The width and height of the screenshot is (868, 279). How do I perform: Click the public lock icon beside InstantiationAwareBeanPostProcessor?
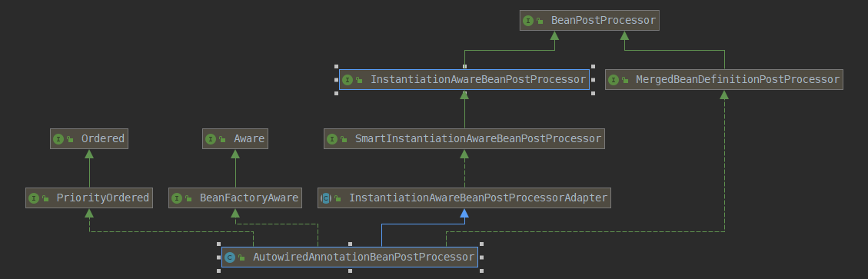(359, 80)
